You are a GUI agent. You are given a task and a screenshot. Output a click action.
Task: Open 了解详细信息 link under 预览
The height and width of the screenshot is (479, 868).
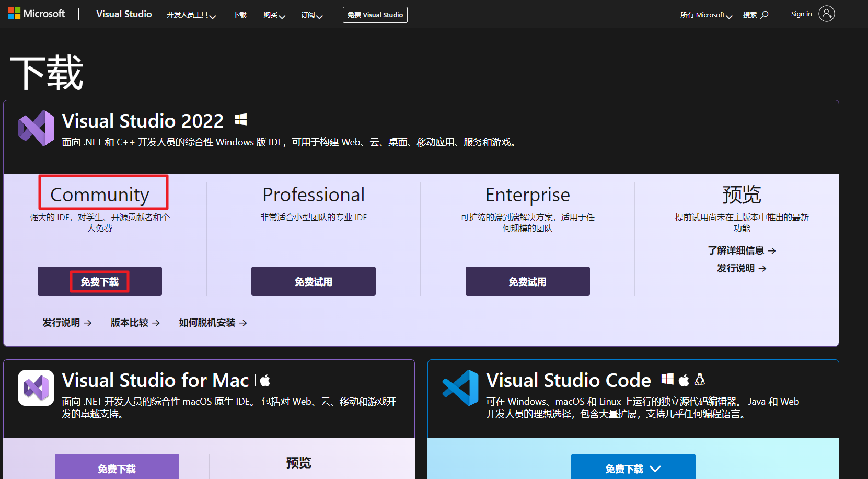(742, 250)
